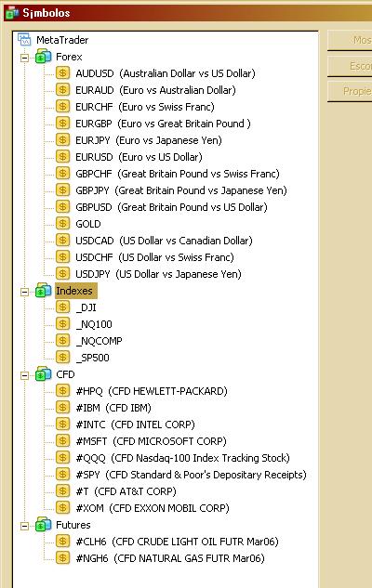Collapse the CFD group tree node
Viewport: 372px width, 588px height.
24,375
